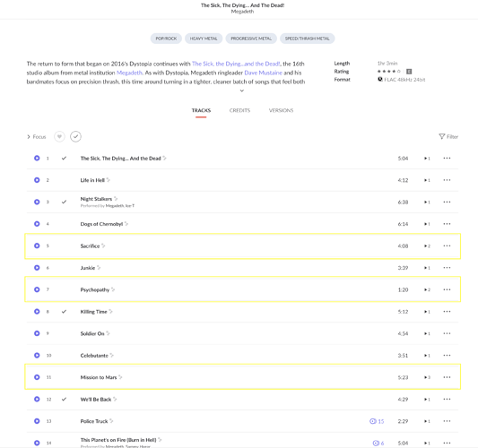Play track 13 Police Truck

click(37, 421)
